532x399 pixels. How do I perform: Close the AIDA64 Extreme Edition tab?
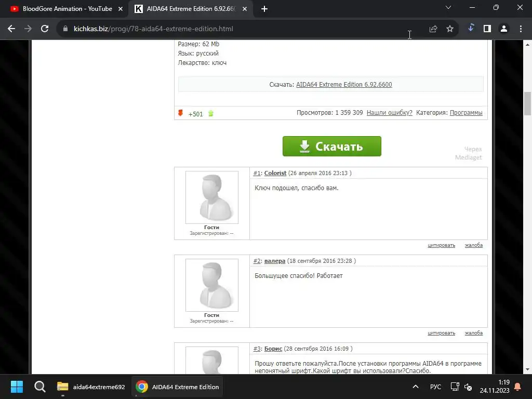click(x=245, y=9)
